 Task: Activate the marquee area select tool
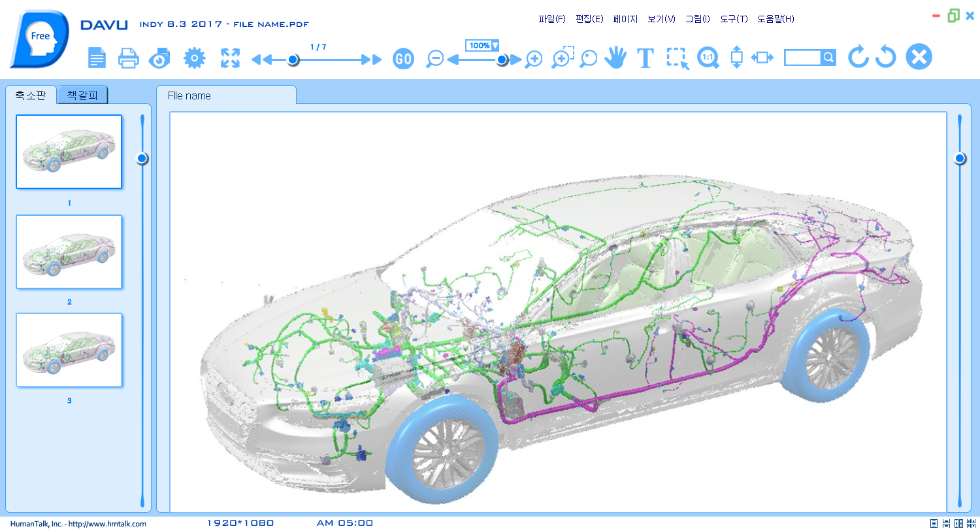click(x=678, y=58)
